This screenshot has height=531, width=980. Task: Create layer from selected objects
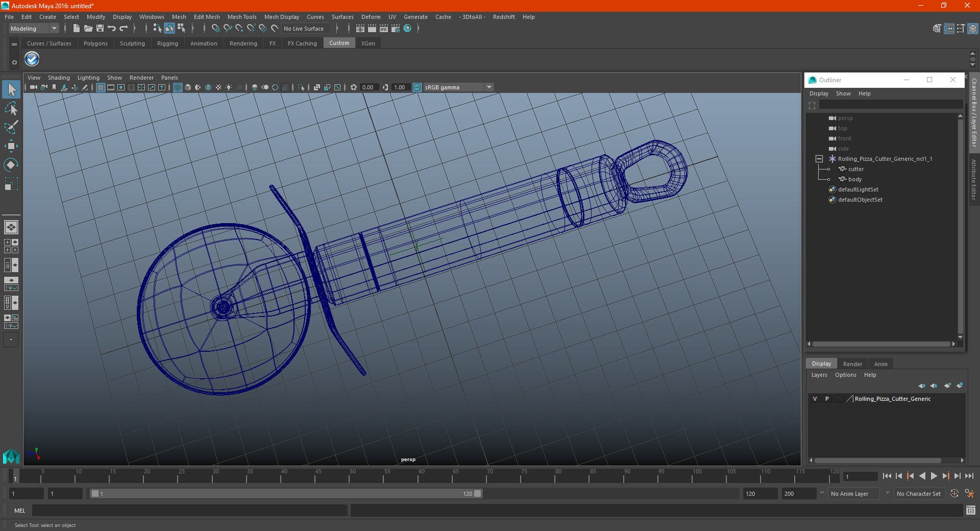tap(960, 385)
